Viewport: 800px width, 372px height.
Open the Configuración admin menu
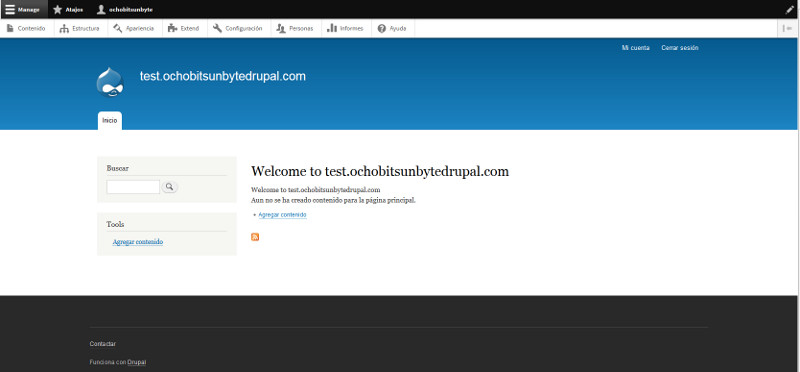tap(238, 29)
